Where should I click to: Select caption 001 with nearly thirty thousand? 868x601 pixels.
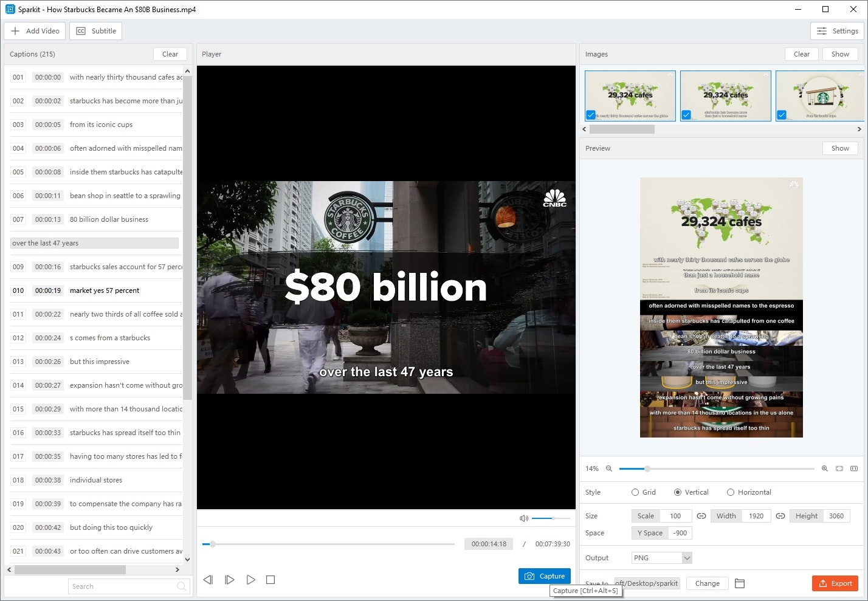97,77
